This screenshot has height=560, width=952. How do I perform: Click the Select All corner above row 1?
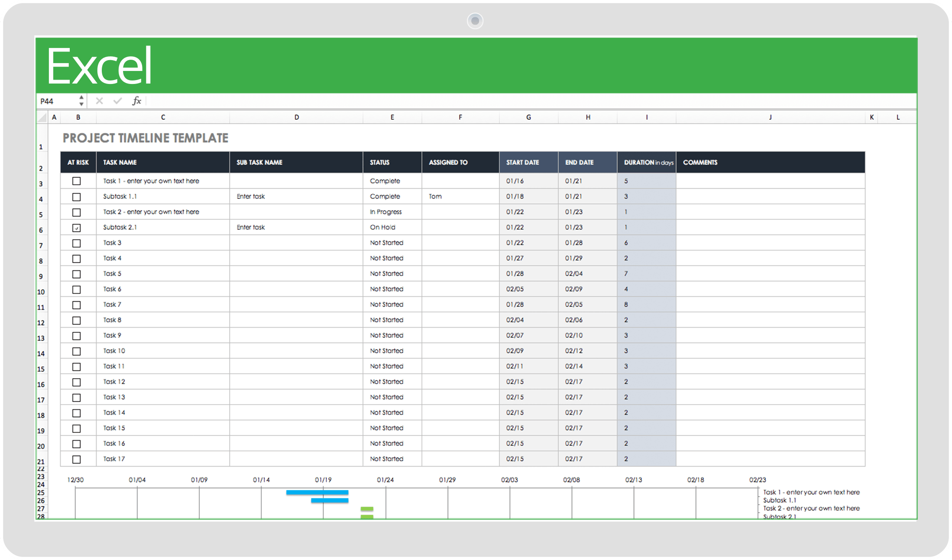(42, 117)
